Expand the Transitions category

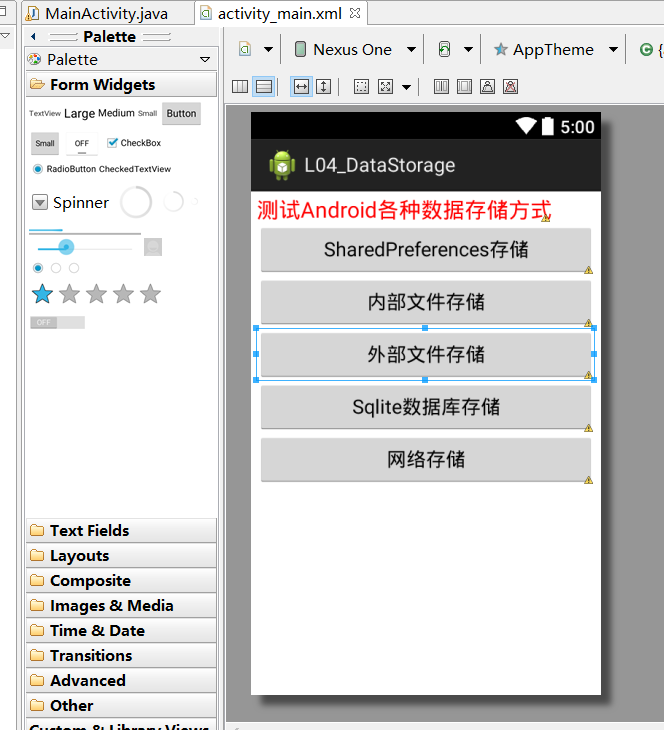point(121,656)
